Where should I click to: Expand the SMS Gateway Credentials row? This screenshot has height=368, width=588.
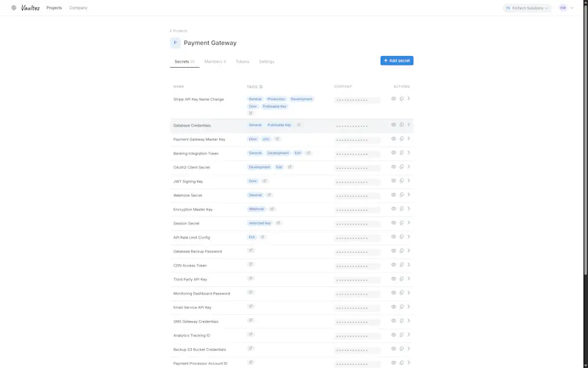[x=409, y=321]
